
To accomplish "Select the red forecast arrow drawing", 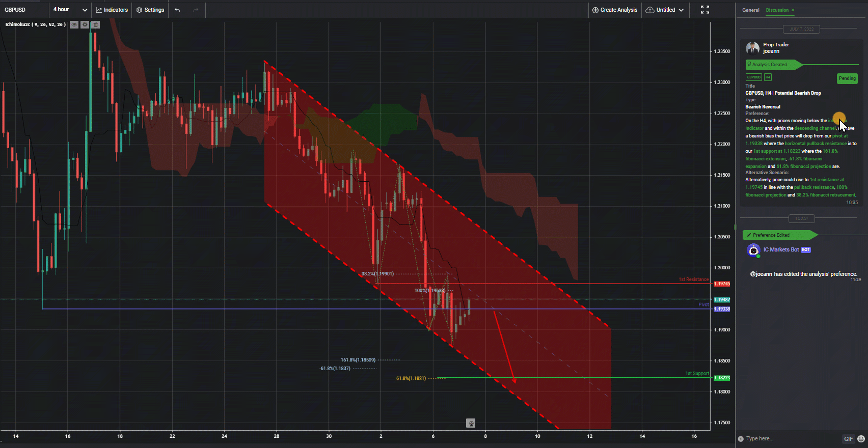I will 505,346.
